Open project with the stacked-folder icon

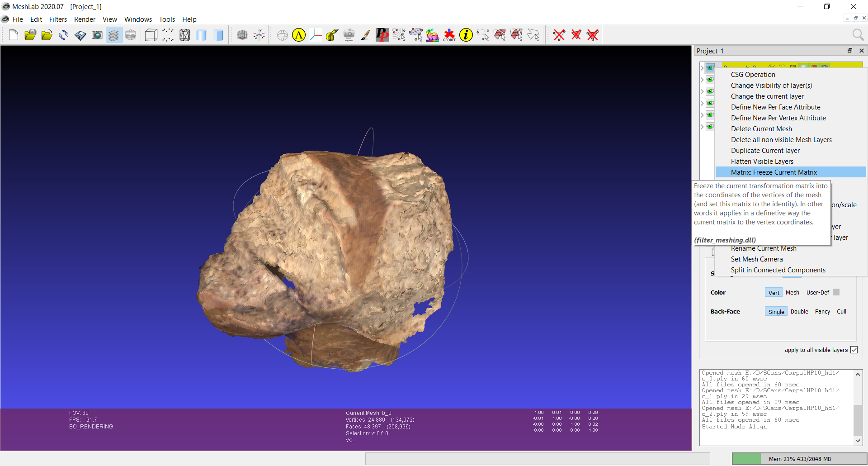(x=30, y=35)
